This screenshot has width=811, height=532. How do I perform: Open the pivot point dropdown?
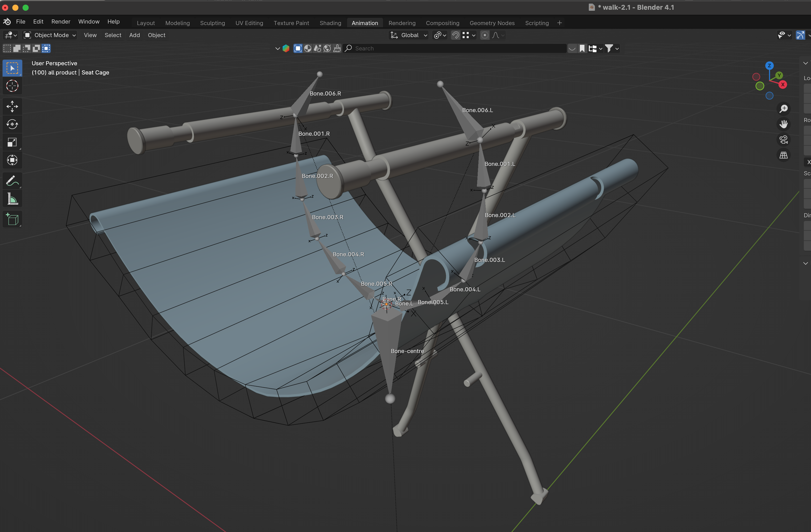click(440, 35)
